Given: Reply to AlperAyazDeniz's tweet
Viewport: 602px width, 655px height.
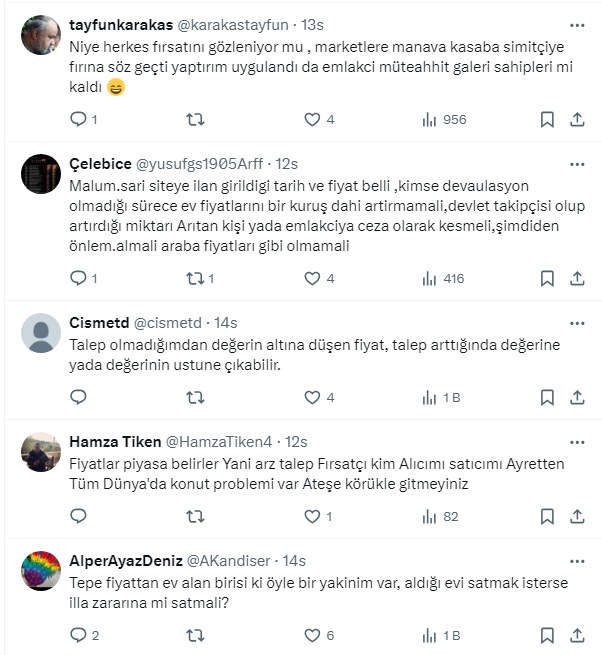Looking at the screenshot, I should pyautogui.click(x=79, y=635).
